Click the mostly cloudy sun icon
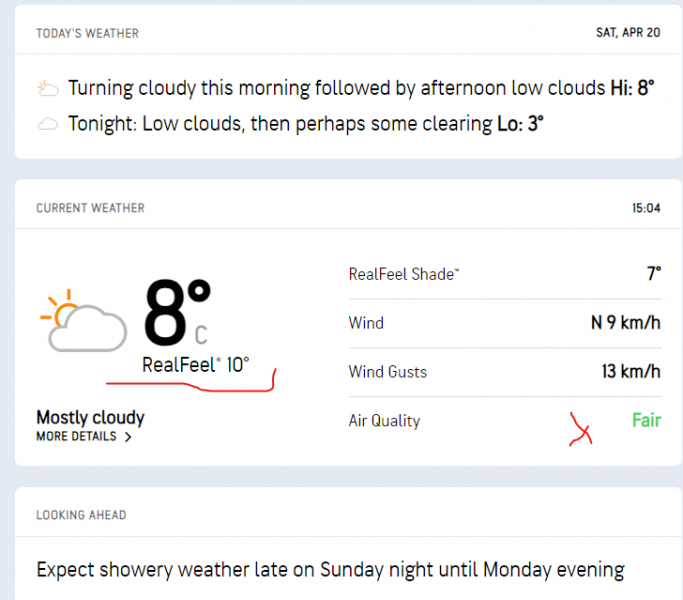The width and height of the screenshot is (683, 600). click(x=82, y=319)
